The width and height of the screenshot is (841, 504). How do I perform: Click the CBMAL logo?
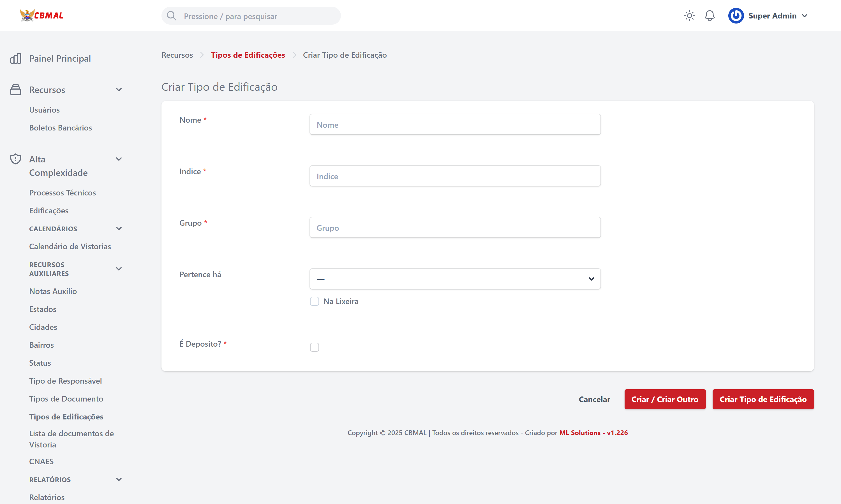click(x=41, y=16)
